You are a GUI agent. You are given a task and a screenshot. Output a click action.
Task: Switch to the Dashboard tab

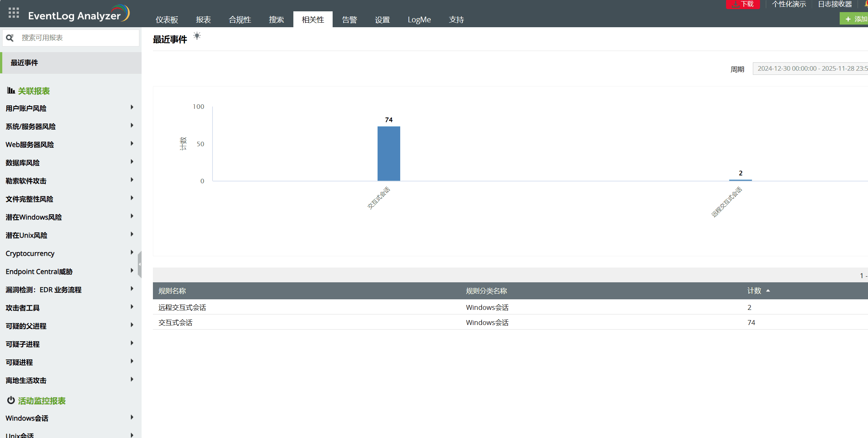point(167,20)
